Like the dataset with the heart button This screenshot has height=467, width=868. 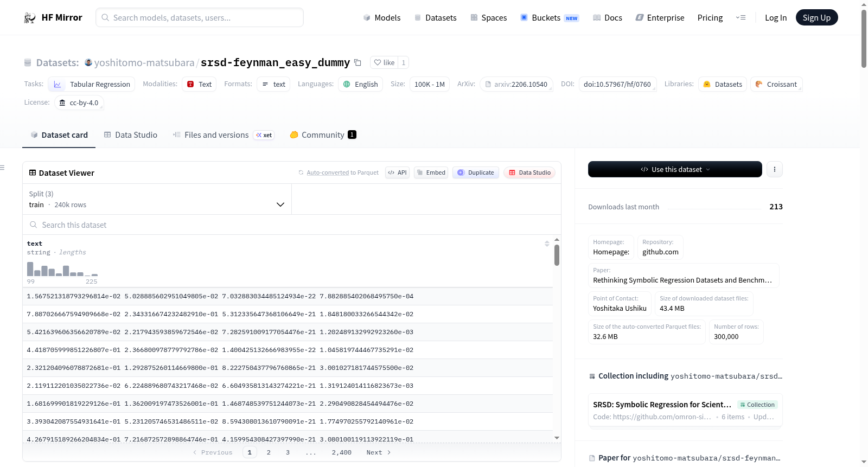[384, 62]
